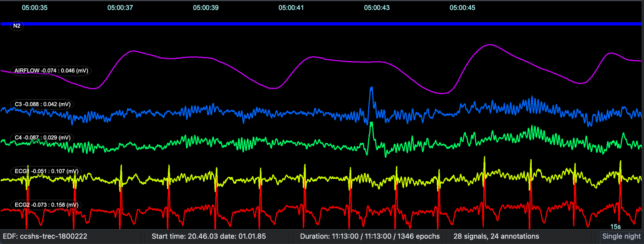Click the blue hypnogram stage bar
644x244 pixels.
[x=322, y=24]
